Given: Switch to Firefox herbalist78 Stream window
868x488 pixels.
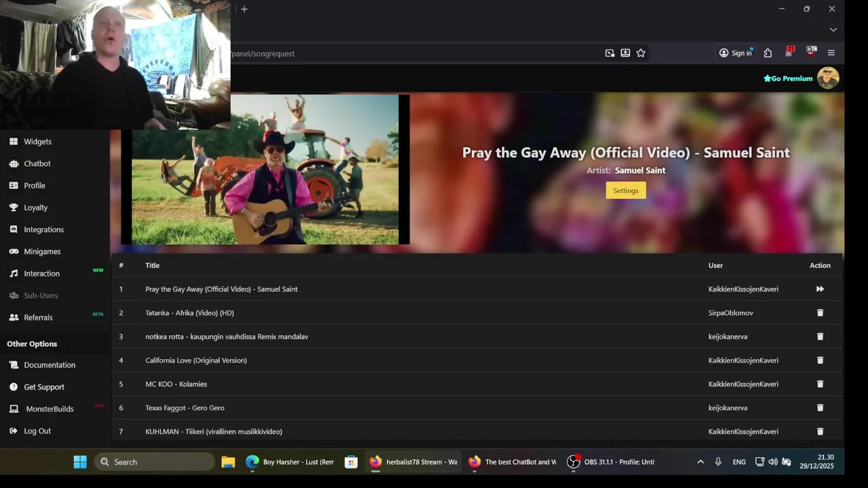Looking at the screenshot, I should tap(413, 462).
